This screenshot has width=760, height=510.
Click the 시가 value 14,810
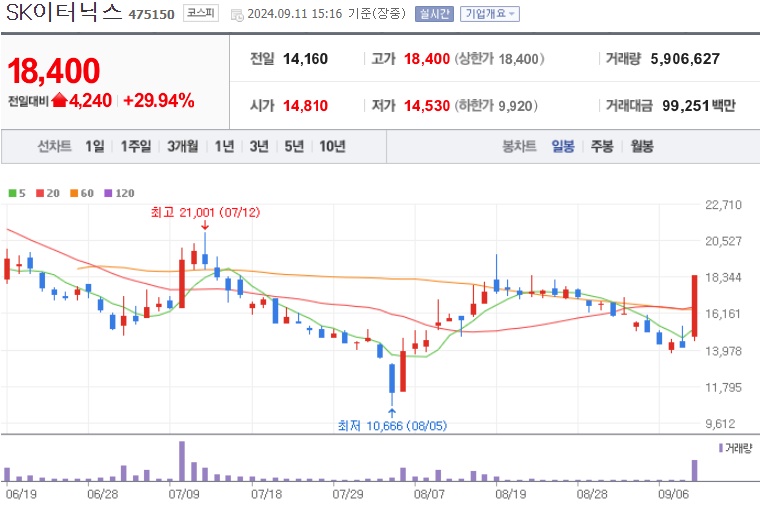(x=305, y=105)
